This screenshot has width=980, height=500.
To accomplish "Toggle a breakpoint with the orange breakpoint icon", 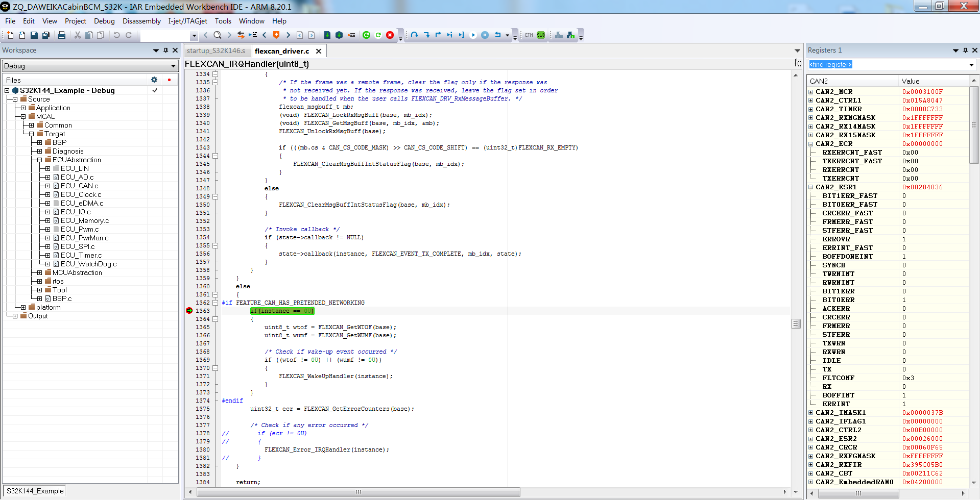I will [276, 35].
